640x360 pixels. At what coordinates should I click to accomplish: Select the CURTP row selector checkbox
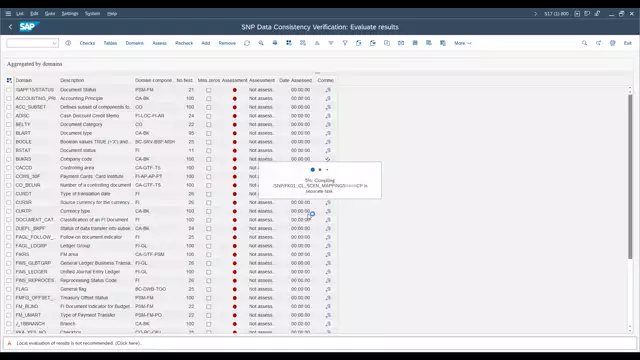point(9,211)
